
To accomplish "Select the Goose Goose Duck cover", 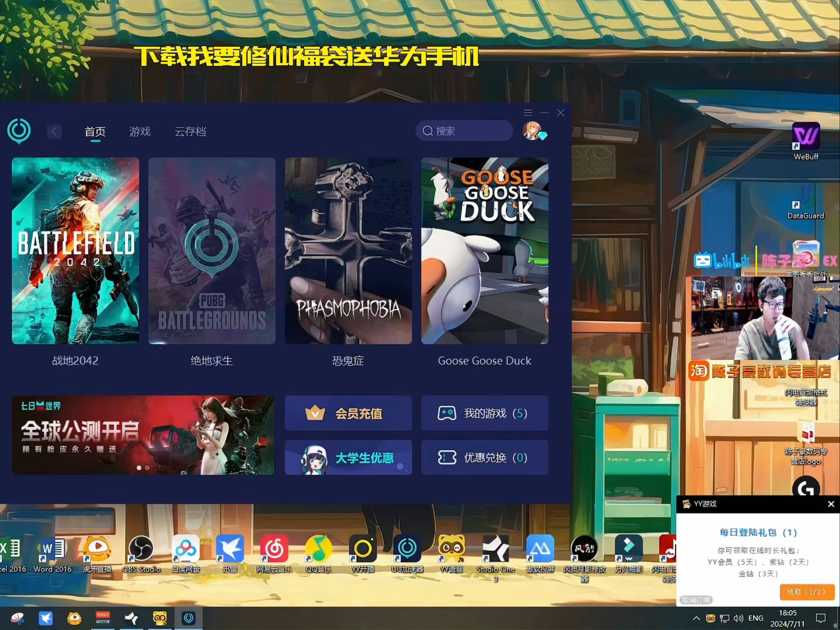I will [485, 251].
